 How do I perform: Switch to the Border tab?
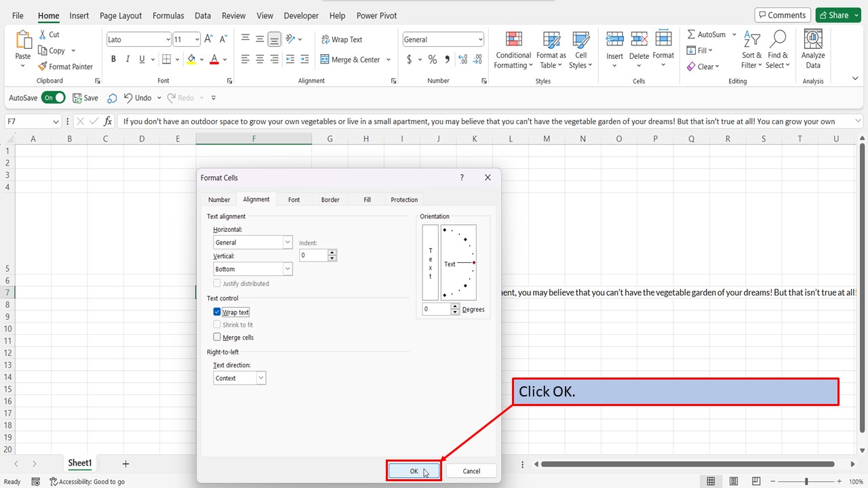330,199
